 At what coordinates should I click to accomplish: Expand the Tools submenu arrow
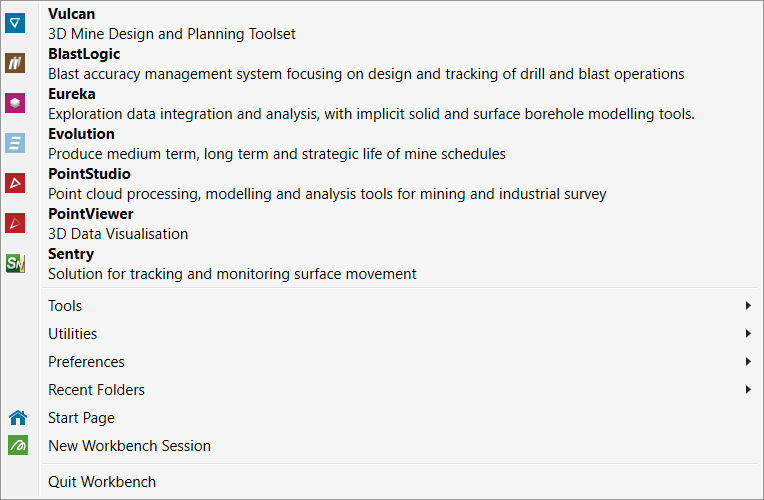pyautogui.click(x=748, y=306)
